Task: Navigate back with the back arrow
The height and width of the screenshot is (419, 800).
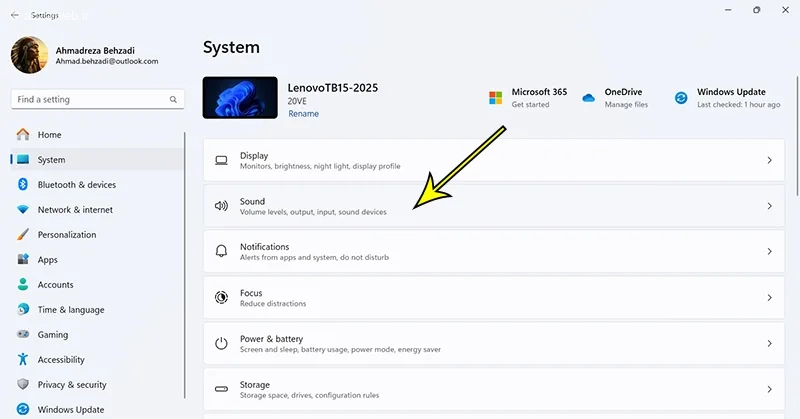Action: point(15,16)
